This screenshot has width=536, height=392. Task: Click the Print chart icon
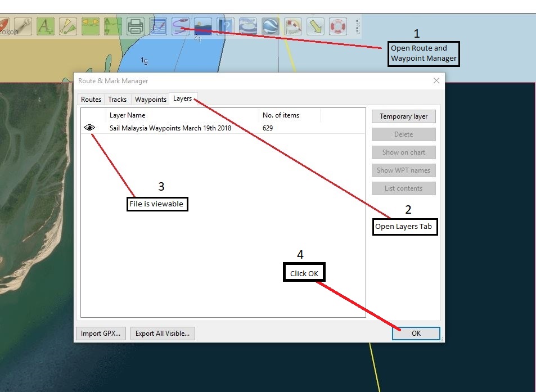[135, 26]
